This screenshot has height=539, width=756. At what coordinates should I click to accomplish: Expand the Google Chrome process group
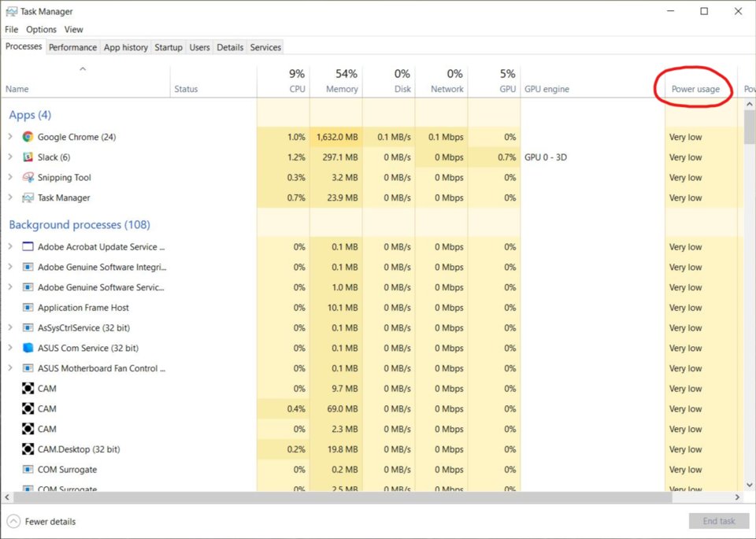pos(10,137)
